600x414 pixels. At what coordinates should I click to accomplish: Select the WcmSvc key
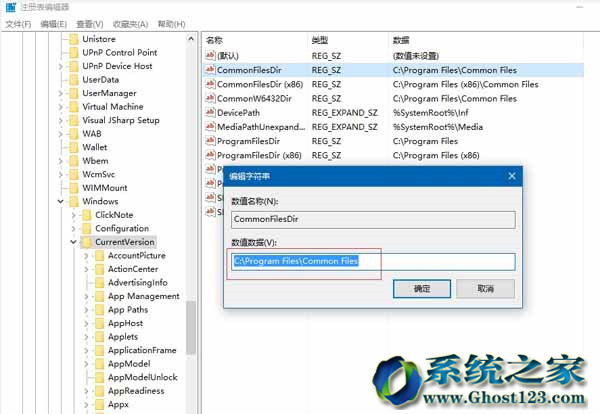(98, 174)
